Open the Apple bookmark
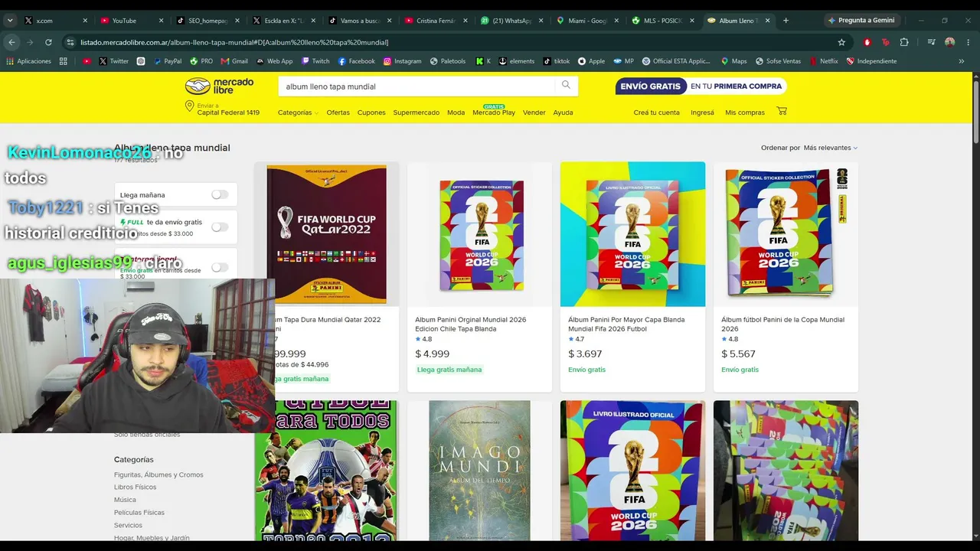 click(x=591, y=61)
